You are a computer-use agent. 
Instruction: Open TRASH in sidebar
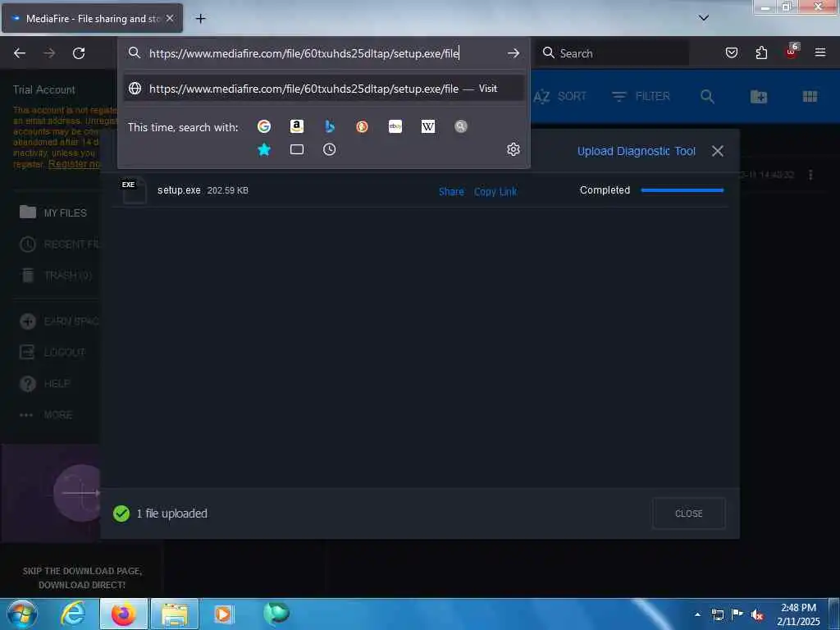pos(56,276)
